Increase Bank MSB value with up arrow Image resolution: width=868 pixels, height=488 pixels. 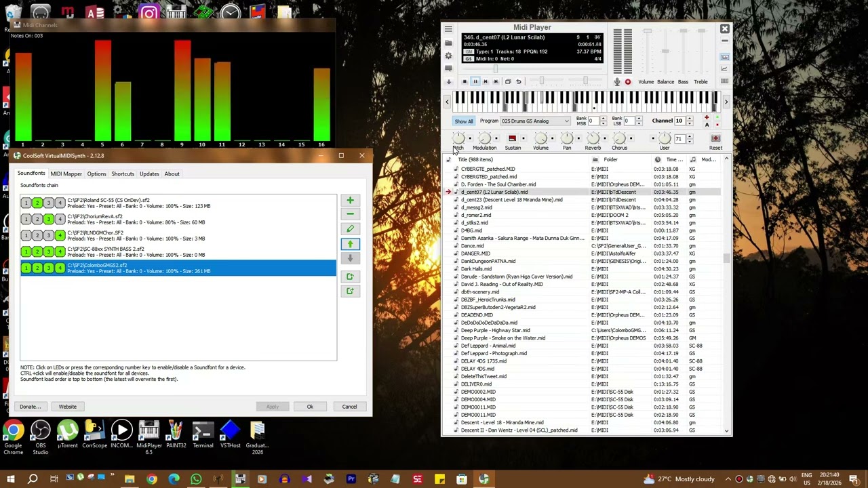click(603, 118)
